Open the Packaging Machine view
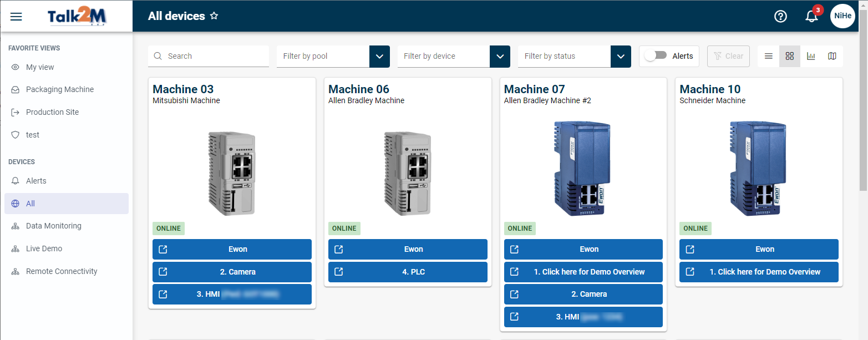Image resolution: width=868 pixels, height=340 pixels. point(67,89)
